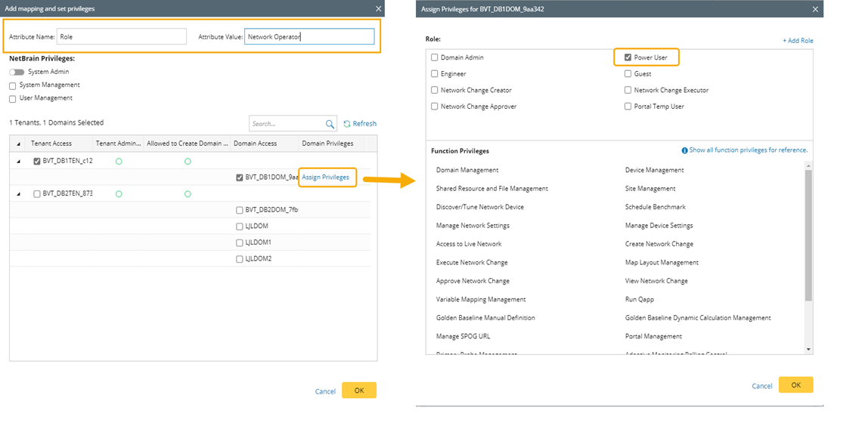Image resolution: width=868 pixels, height=432 pixels.
Task: Click in the Attribute Value field
Action: [x=309, y=36]
